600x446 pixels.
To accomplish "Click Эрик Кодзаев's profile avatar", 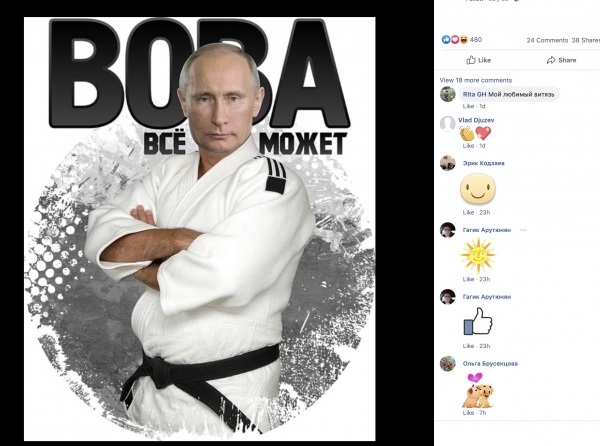I will tap(447, 163).
